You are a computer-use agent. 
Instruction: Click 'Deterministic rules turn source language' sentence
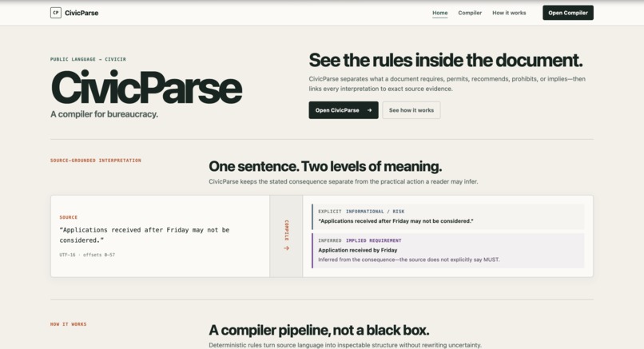345,345
